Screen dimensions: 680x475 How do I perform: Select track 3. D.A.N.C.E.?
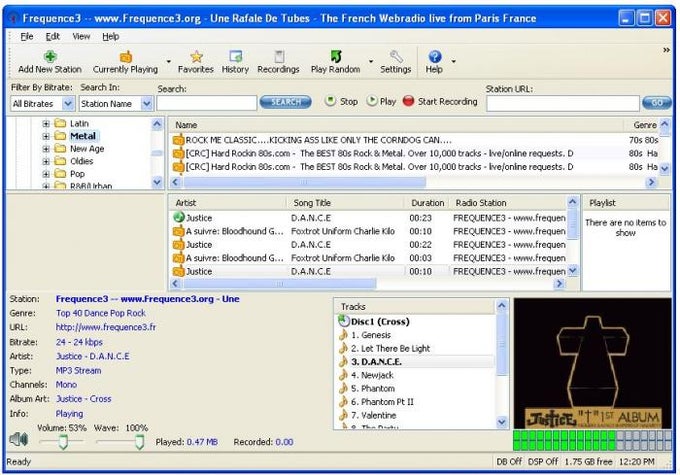click(x=376, y=361)
